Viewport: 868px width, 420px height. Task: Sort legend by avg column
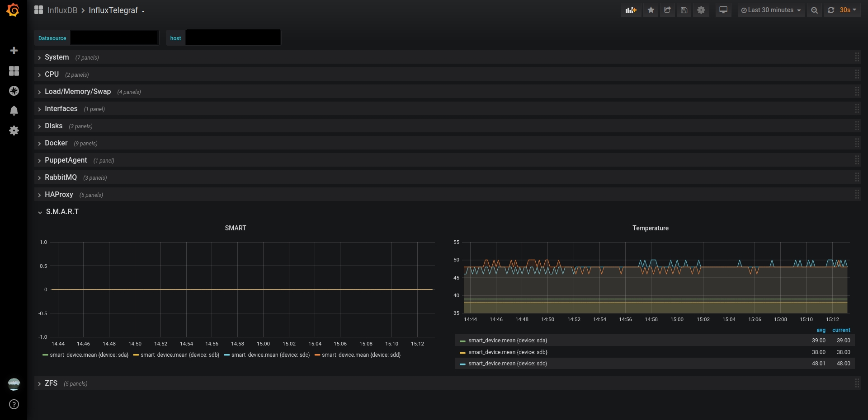(x=821, y=330)
